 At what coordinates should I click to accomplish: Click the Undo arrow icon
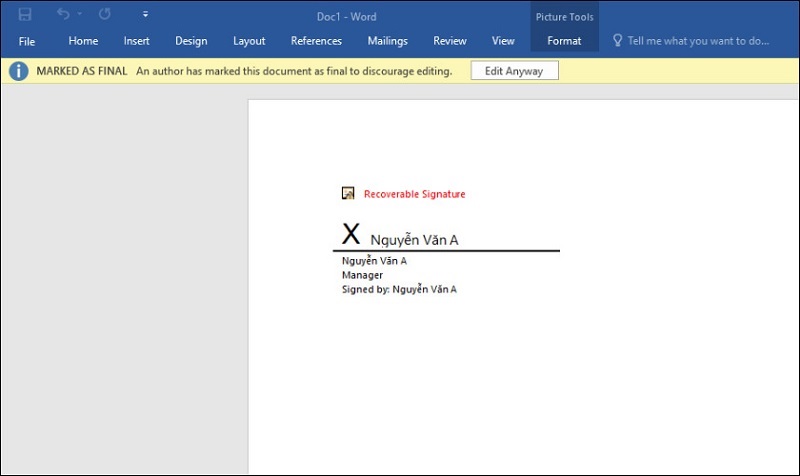pyautogui.click(x=64, y=15)
